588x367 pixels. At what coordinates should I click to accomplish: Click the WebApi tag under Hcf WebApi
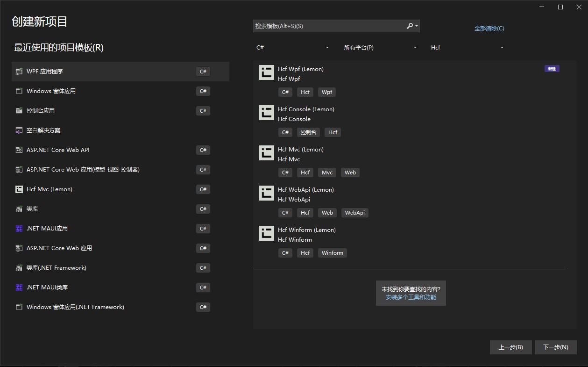click(355, 213)
